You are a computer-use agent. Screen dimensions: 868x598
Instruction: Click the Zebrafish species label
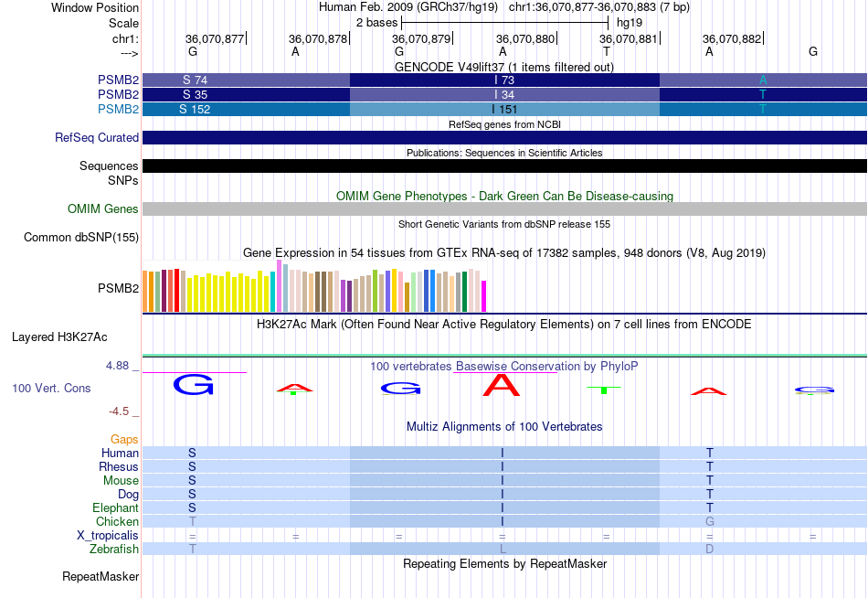coord(114,550)
